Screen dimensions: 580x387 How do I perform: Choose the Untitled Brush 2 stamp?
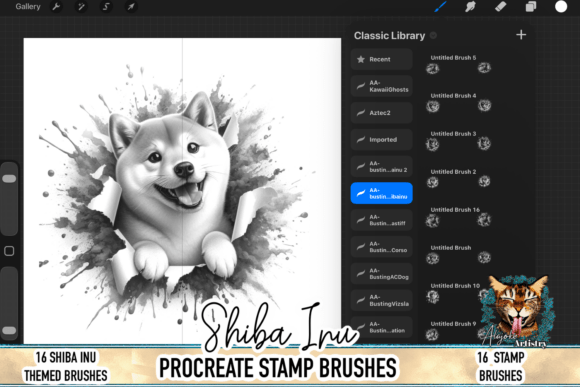click(459, 178)
